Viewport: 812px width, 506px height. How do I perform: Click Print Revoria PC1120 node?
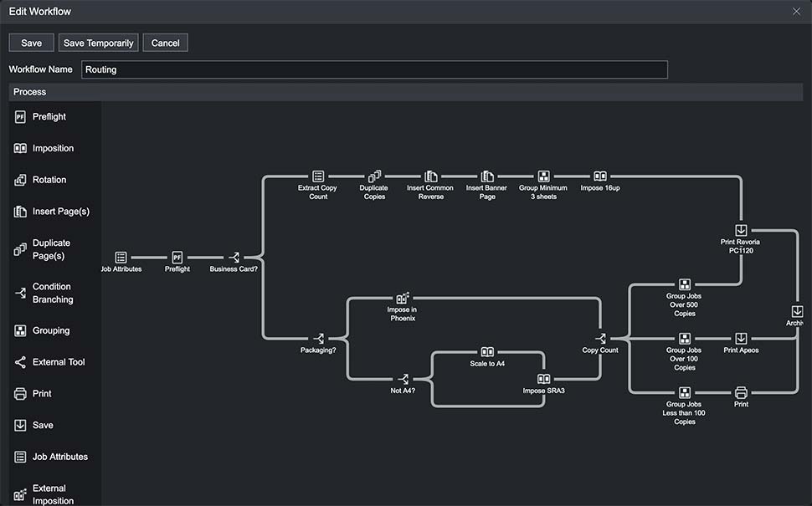click(741, 230)
